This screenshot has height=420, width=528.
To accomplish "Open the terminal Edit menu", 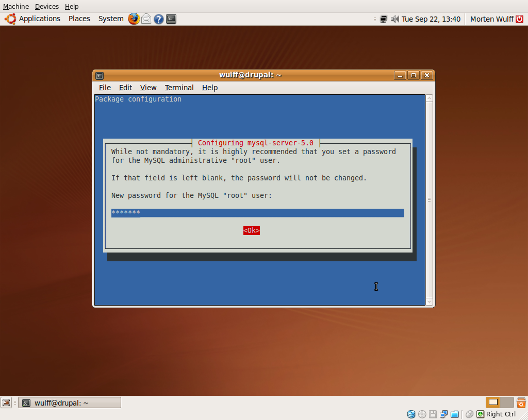I will pos(125,88).
